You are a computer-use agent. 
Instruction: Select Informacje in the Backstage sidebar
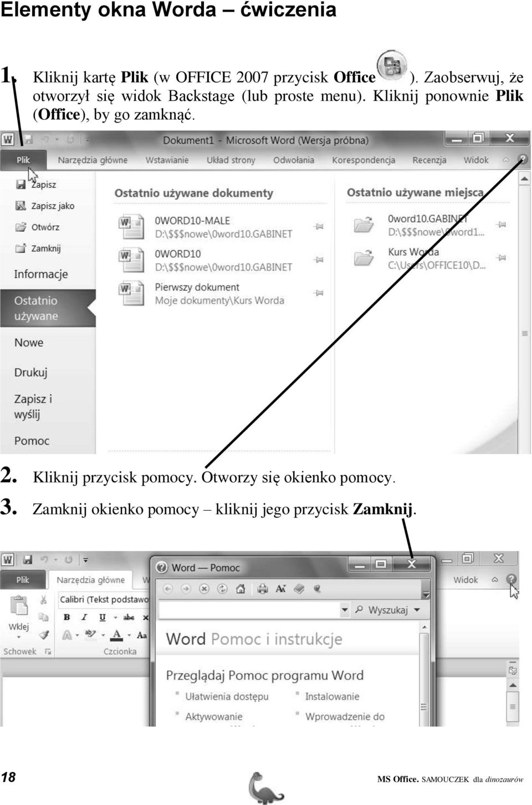click(x=41, y=274)
